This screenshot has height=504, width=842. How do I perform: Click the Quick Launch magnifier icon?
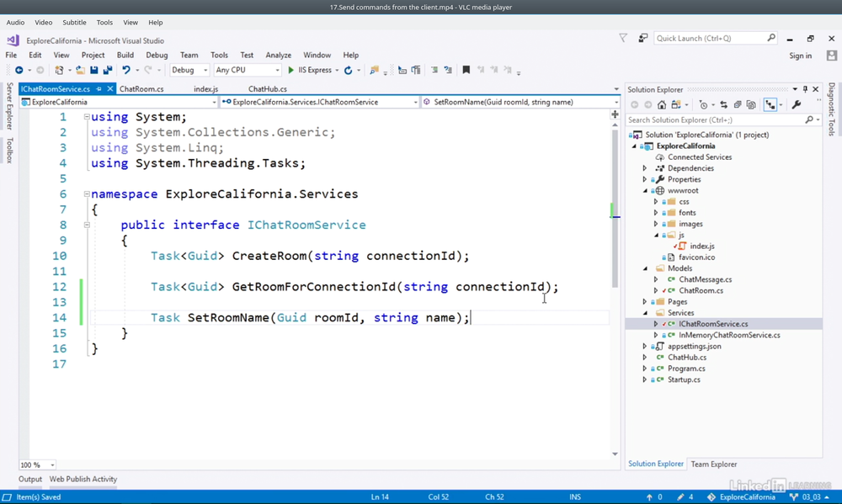click(x=771, y=38)
